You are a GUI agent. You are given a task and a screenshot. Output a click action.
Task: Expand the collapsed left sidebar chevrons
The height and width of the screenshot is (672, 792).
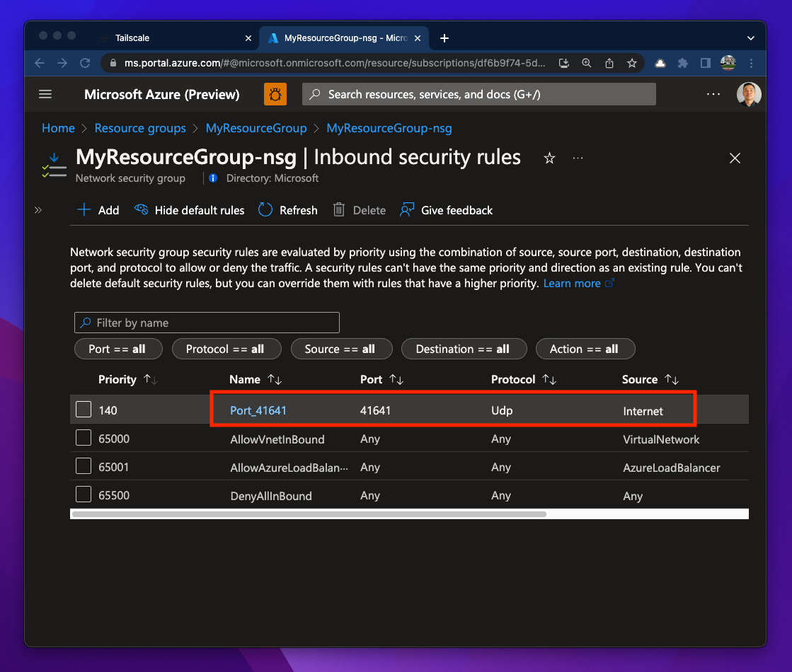(38, 210)
